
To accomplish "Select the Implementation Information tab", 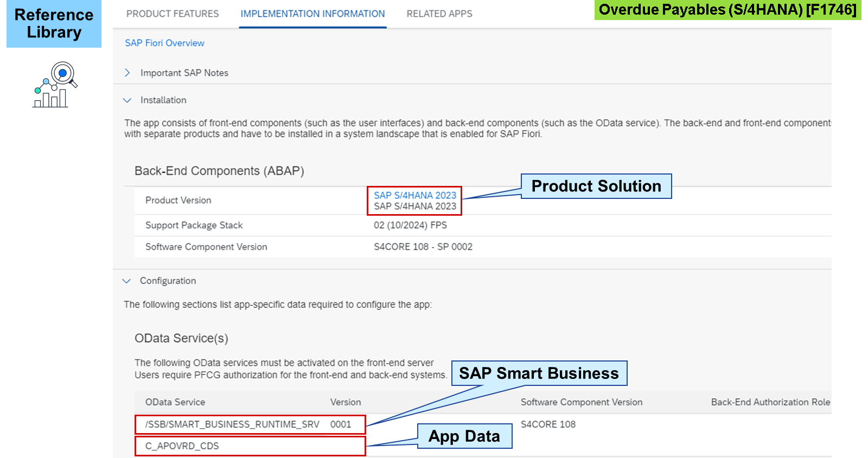I will coord(312,14).
